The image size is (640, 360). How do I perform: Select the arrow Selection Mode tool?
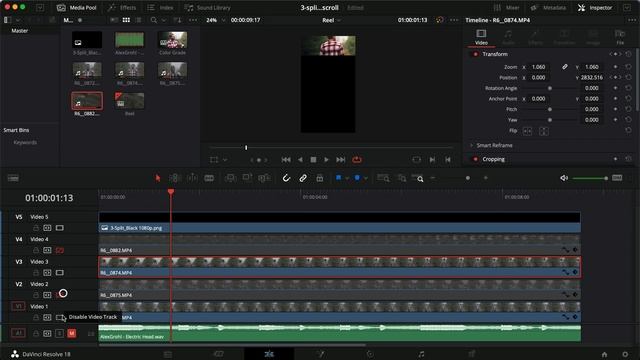tap(158, 178)
